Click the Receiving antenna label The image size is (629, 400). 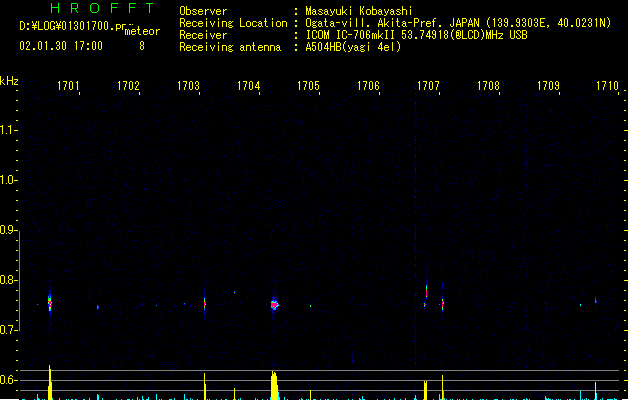[x=230, y=47]
